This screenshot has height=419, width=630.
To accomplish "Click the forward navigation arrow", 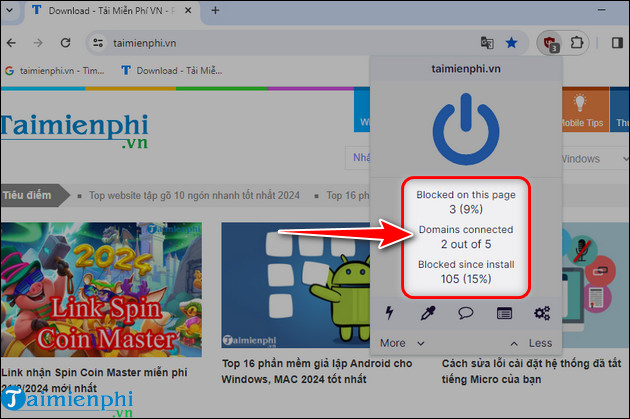I will click(38, 43).
